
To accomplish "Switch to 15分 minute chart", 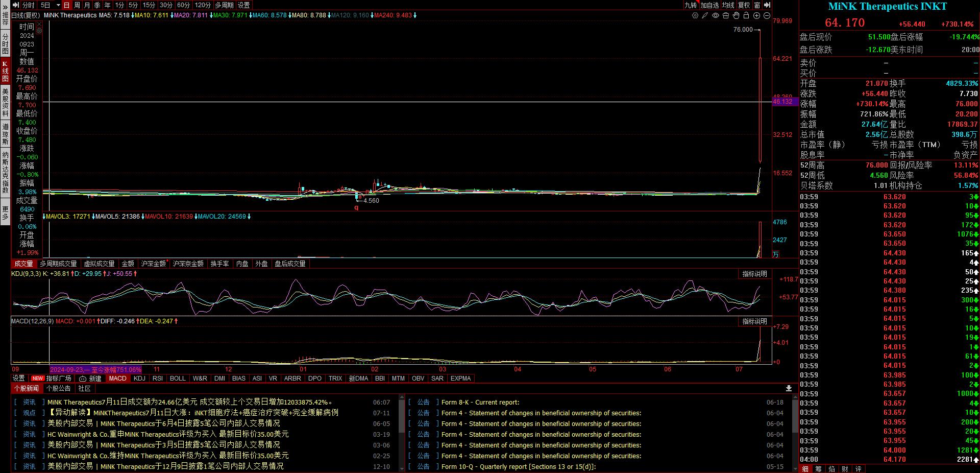I will click(149, 5).
